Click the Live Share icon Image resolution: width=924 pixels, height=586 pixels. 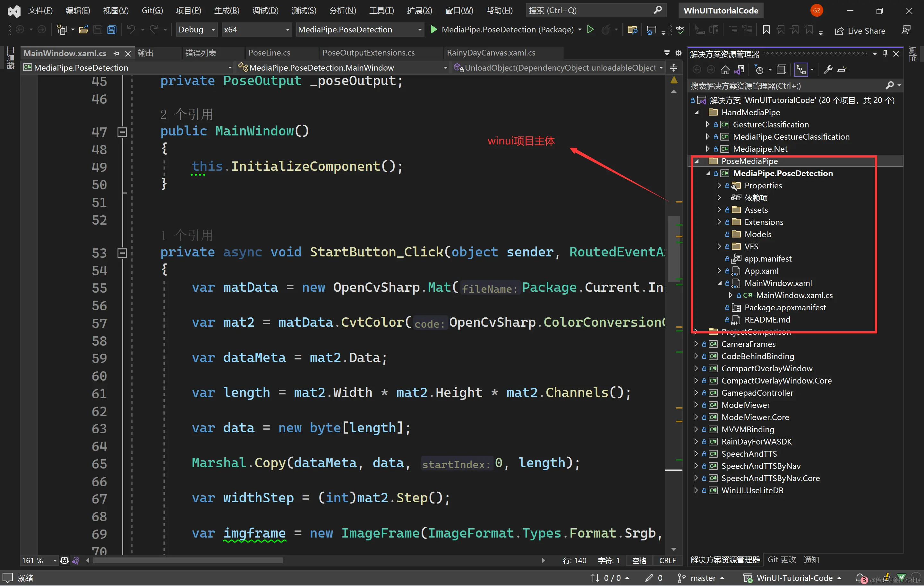[839, 31]
